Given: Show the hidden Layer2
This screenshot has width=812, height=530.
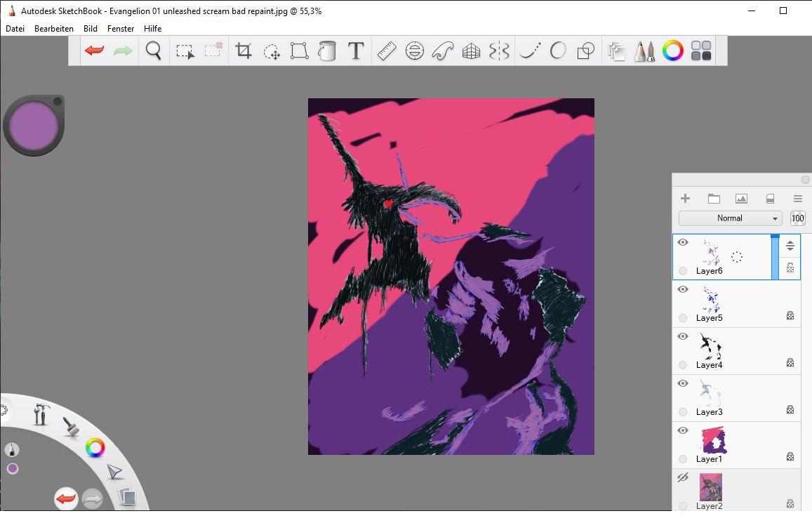Looking at the screenshot, I should click(x=683, y=477).
